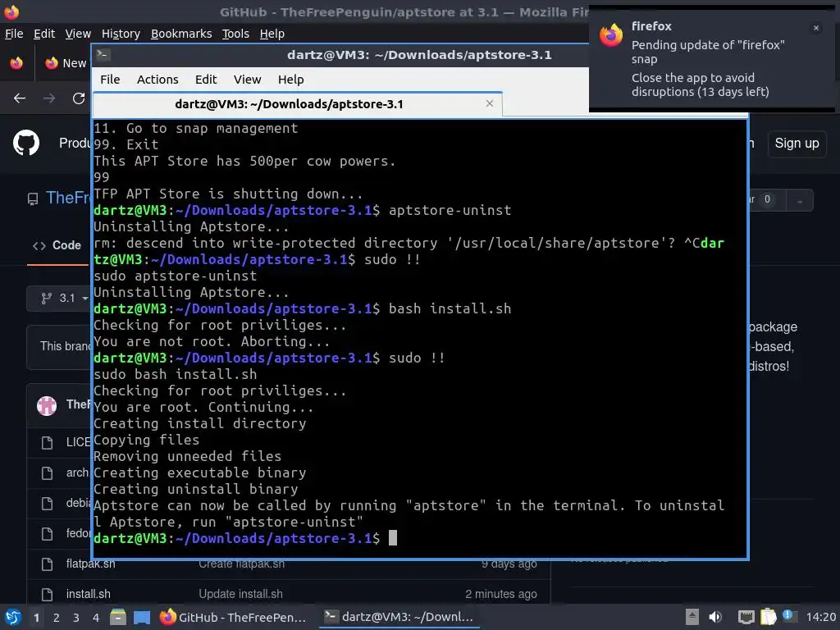Screen dimensions: 840x630
Task: Switch to workspace 4
Action: tap(96, 618)
